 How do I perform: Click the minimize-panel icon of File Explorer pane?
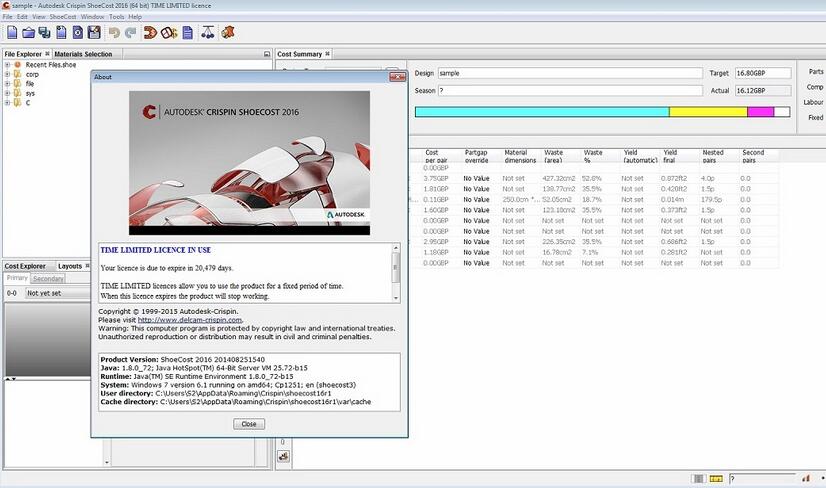[x=267, y=54]
